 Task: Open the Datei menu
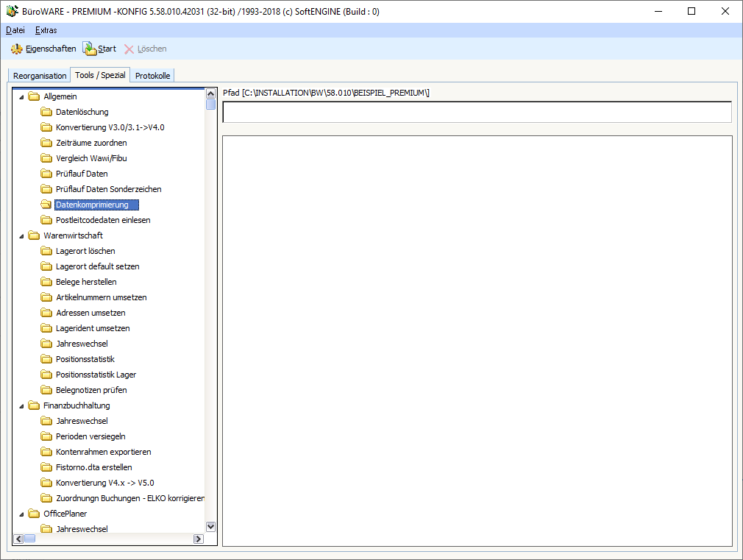pyautogui.click(x=15, y=30)
